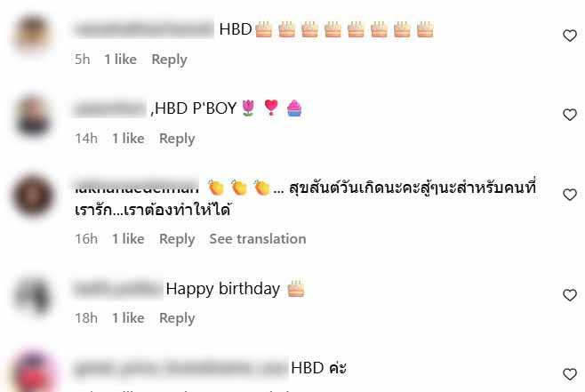The width and height of the screenshot is (585, 392).
Task: View 1 like on the 16h comment
Action: [x=128, y=239]
